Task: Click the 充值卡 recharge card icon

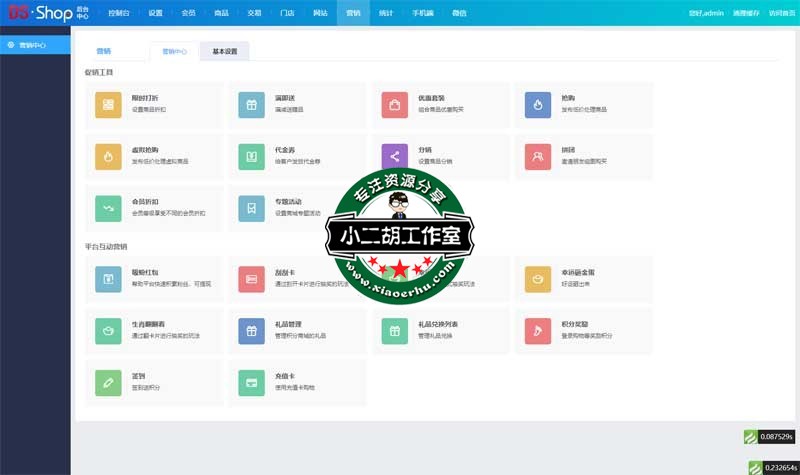Action: click(251, 382)
